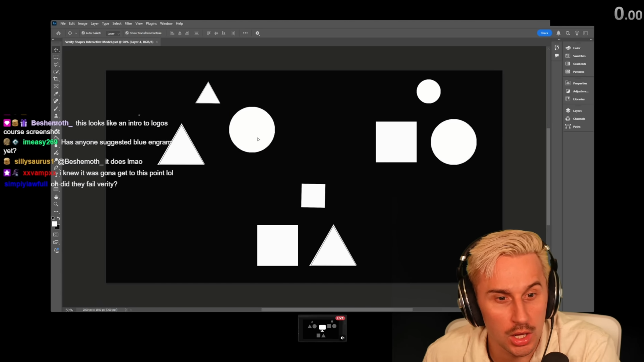This screenshot has height=362, width=644.
Task: Open the status bar info arrow
Action: coord(126,310)
